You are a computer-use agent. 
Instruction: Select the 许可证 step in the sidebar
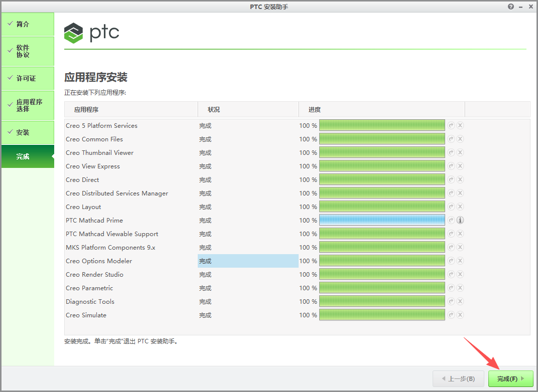28,78
